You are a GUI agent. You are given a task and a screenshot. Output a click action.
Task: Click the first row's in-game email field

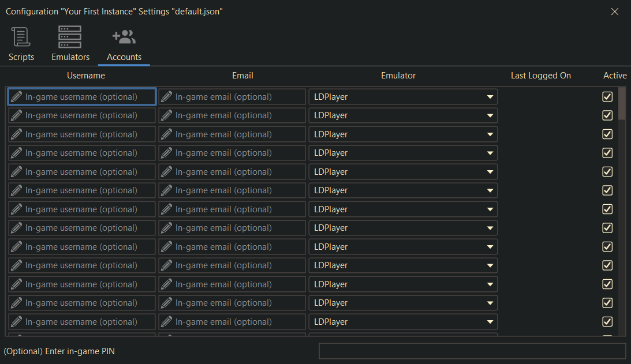pyautogui.click(x=232, y=97)
